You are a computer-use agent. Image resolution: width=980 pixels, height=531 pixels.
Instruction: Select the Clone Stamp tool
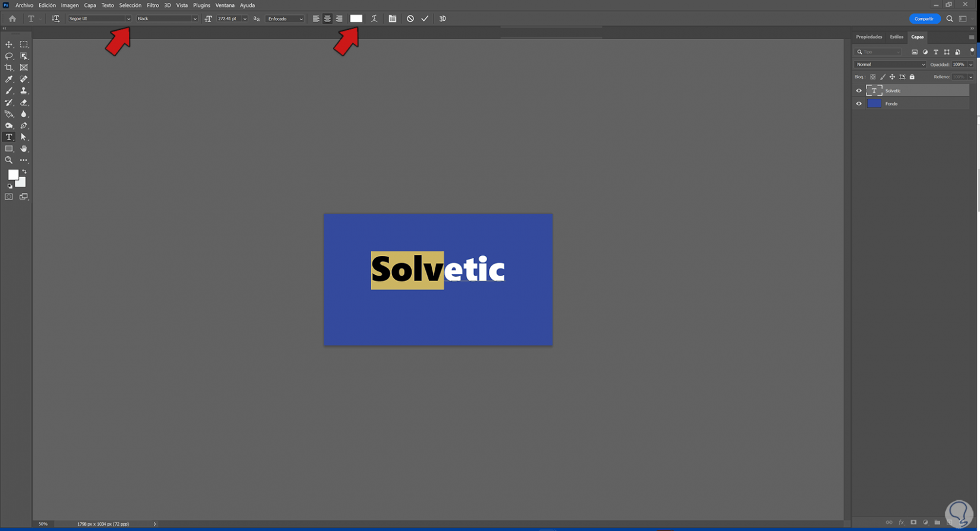coord(24,91)
